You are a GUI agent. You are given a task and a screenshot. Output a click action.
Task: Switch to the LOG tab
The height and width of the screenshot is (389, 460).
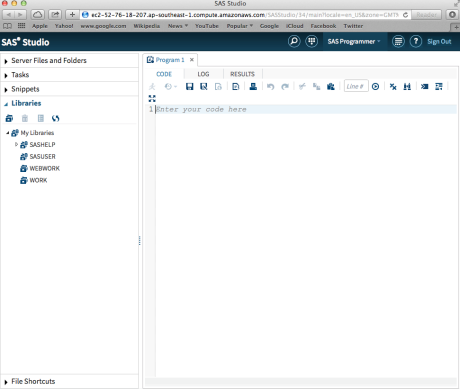pyautogui.click(x=203, y=74)
